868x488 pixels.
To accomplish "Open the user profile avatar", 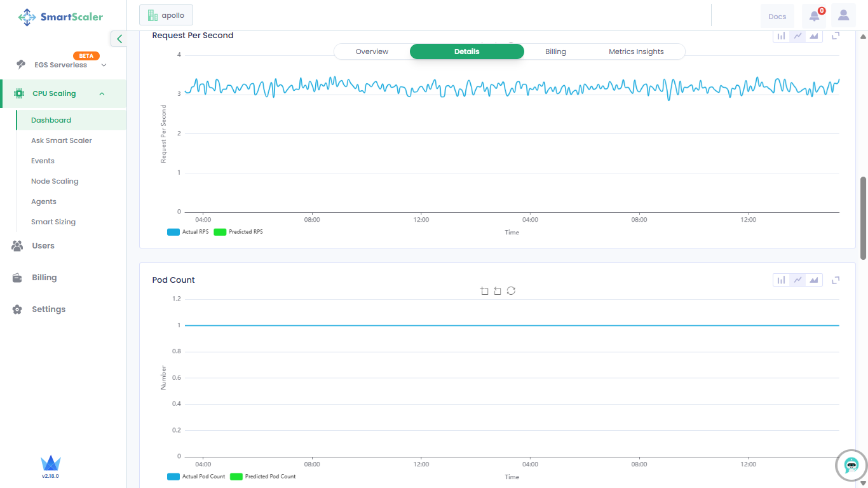I will (843, 16).
